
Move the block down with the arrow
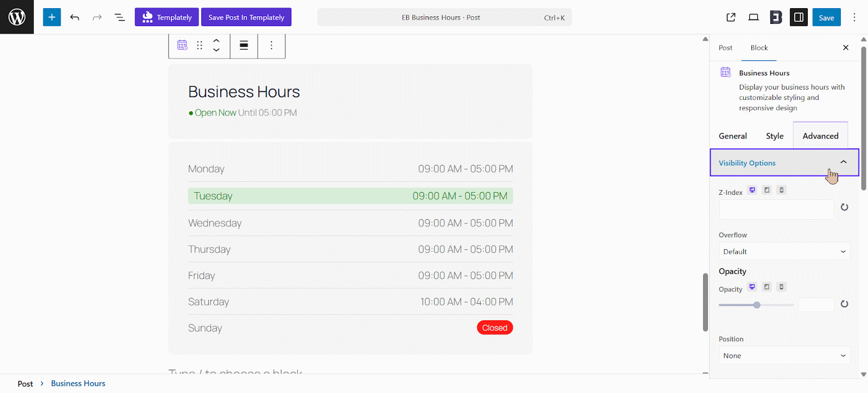coord(216,50)
